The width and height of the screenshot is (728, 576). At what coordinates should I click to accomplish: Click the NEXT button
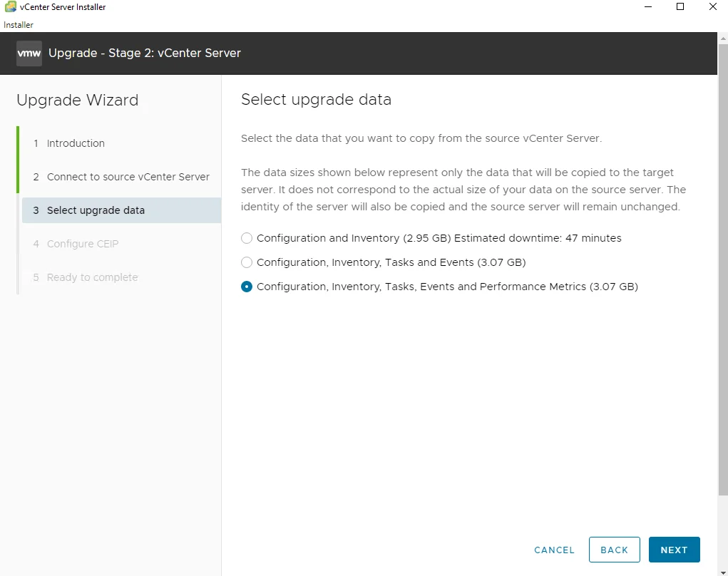coord(674,550)
